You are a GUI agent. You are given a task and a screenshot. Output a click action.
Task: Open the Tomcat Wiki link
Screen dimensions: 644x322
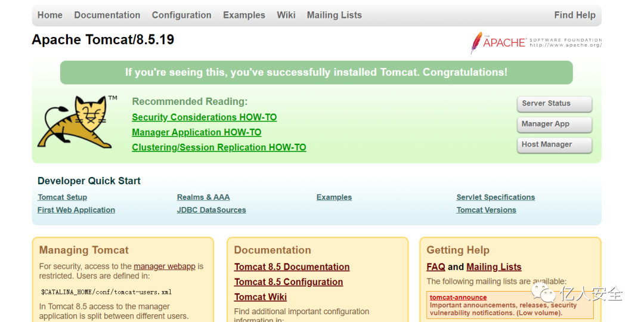(261, 297)
